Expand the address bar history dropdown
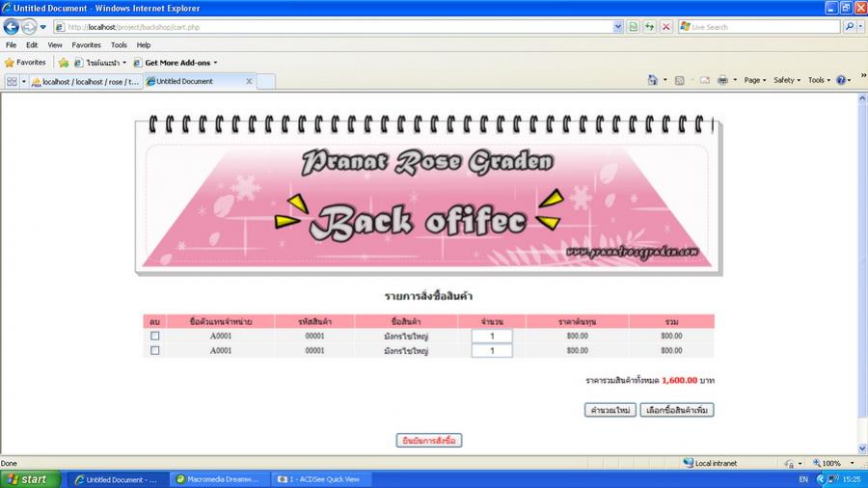Viewport: 868px width, 488px height. click(618, 27)
